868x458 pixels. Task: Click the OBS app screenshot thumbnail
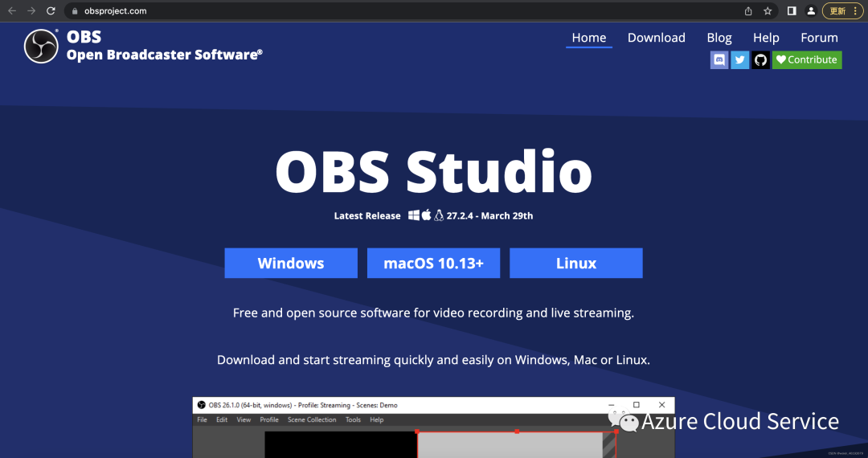point(433,427)
